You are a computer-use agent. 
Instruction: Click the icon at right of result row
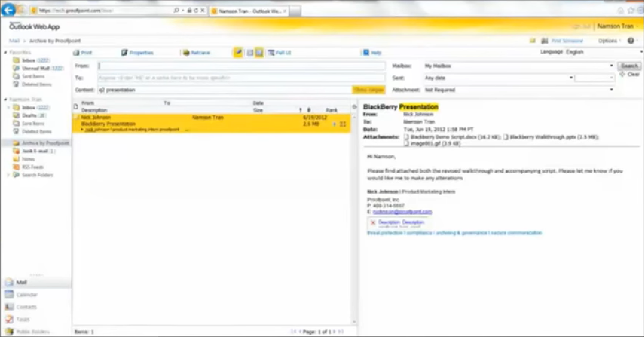[343, 124]
